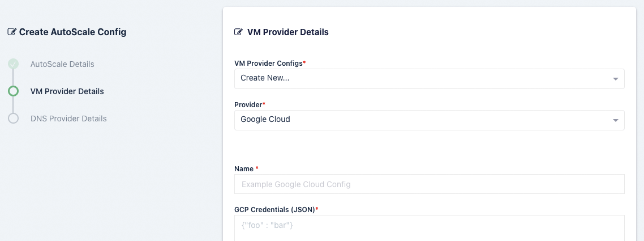Click the Name field label

point(244,168)
